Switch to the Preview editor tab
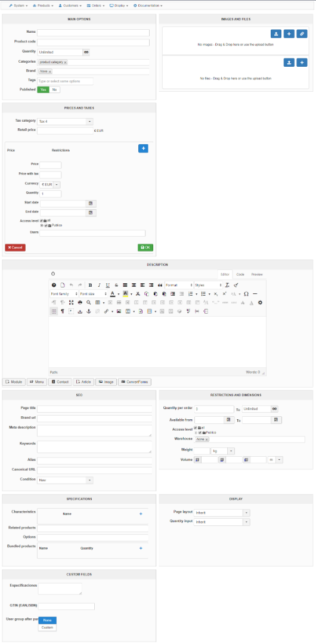Image resolution: width=316 pixels, height=644 pixels. click(x=256, y=274)
